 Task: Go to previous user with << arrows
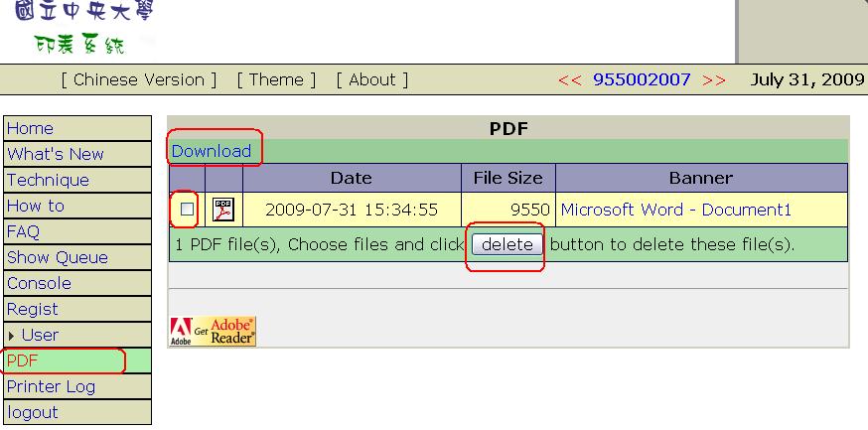point(569,80)
